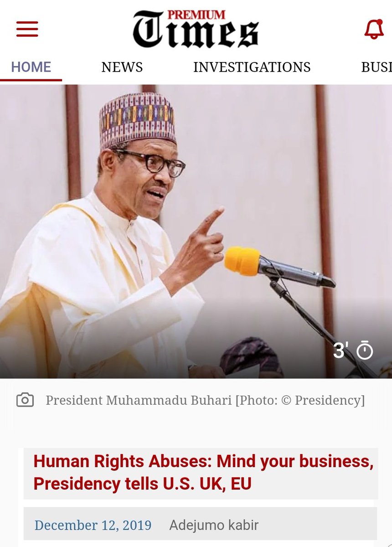Click the Photo: © Presidency credit
The height and width of the screenshot is (547, 392).
tap(300, 401)
